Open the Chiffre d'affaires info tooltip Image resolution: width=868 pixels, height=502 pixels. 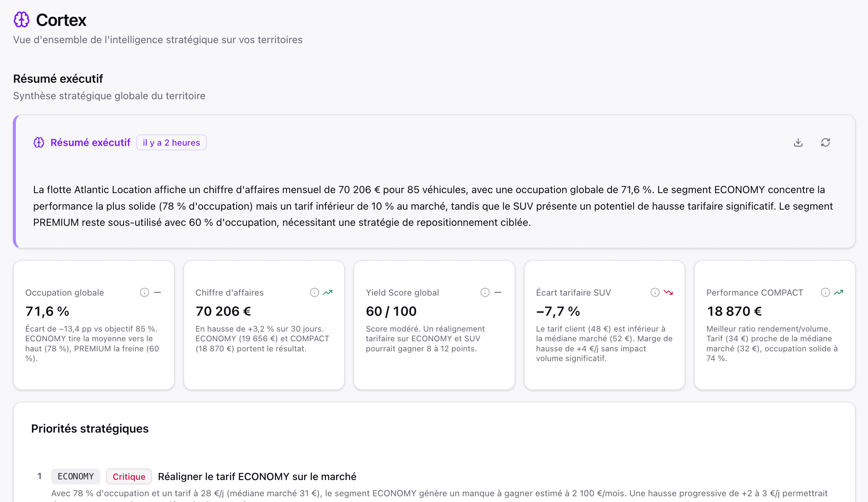(315, 292)
